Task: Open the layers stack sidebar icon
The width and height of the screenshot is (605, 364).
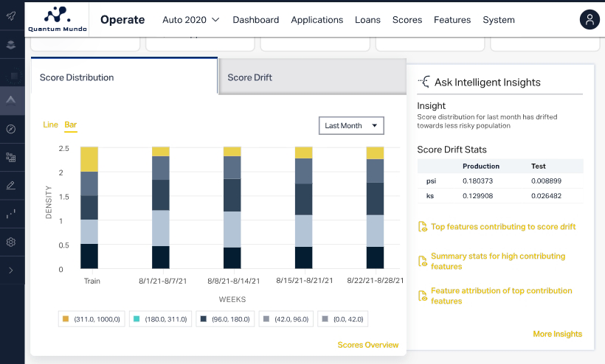Action: click(x=11, y=44)
